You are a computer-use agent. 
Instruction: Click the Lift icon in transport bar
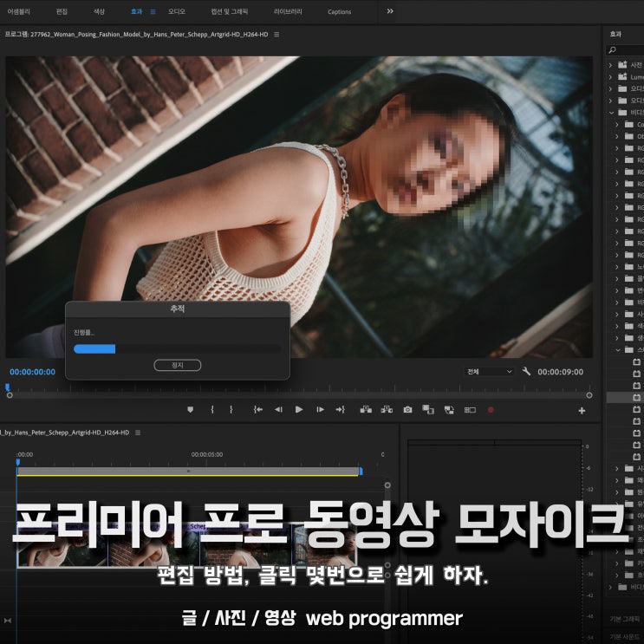pos(366,409)
